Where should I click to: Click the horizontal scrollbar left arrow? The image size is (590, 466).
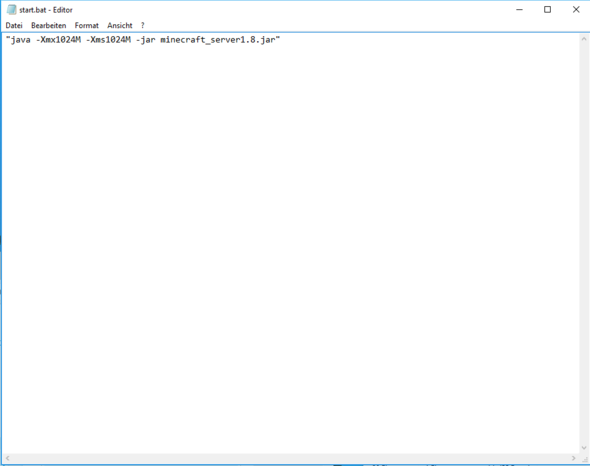[x=8, y=458]
